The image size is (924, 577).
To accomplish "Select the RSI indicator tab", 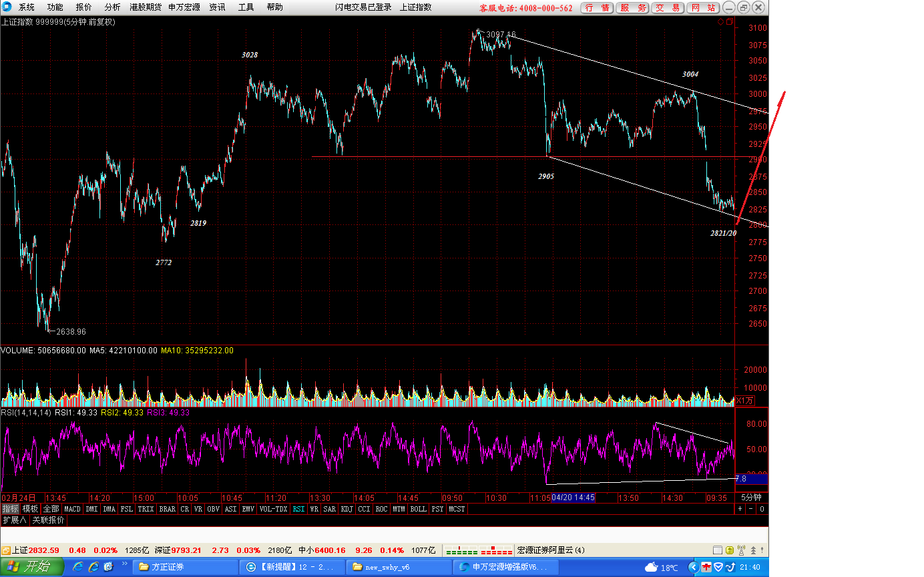I will 298,509.
